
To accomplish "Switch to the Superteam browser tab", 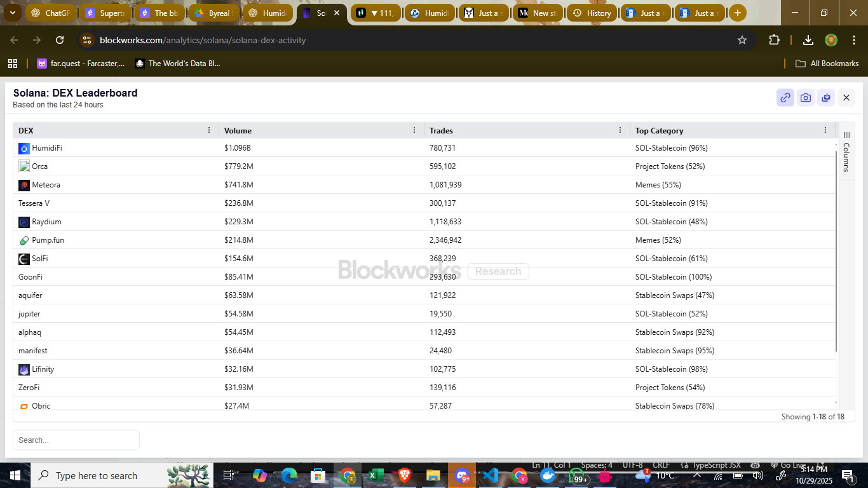I will [105, 13].
